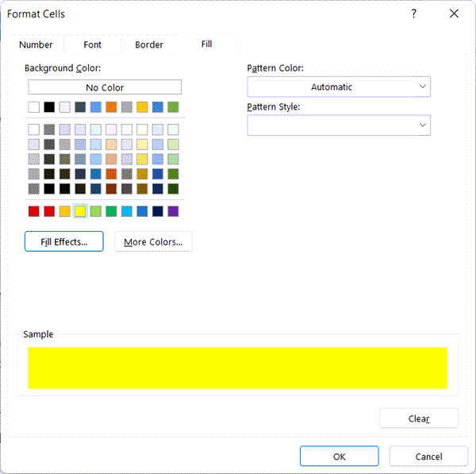Click the More Colors button
Viewport: 476px width, 474px height.
(153, 241)
